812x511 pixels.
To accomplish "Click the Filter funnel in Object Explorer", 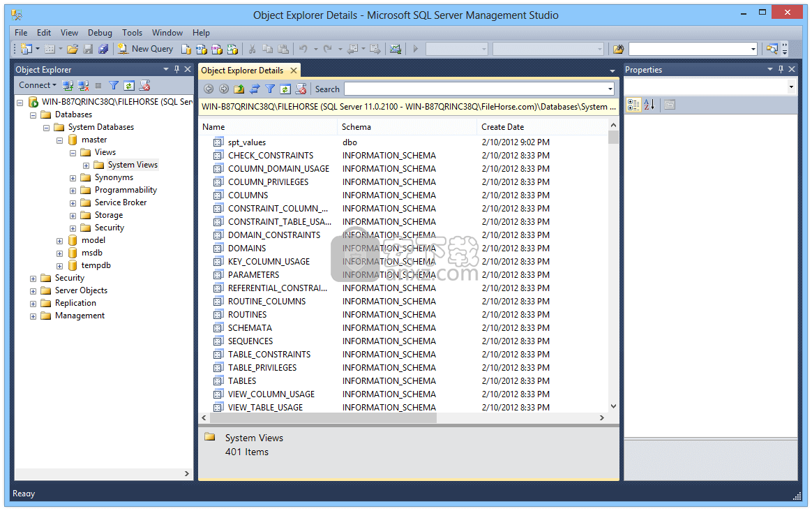I will [x=114, y=85].
